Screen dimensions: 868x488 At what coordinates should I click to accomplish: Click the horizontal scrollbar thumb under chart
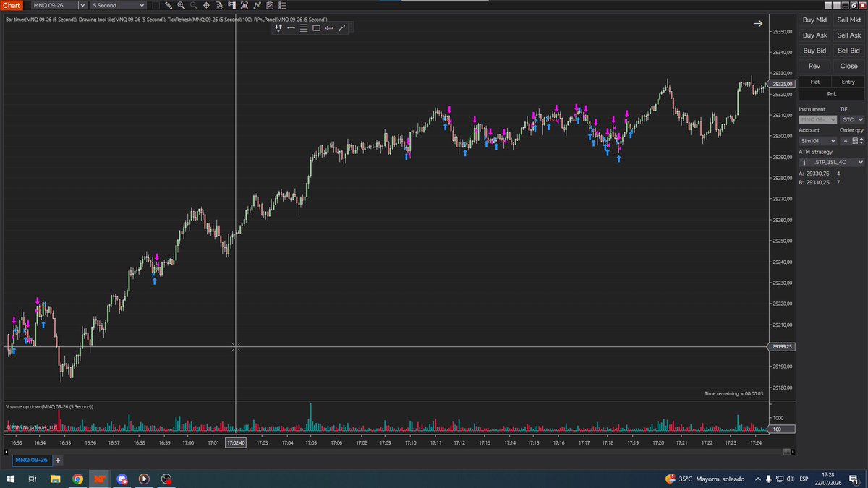[787, 451]
